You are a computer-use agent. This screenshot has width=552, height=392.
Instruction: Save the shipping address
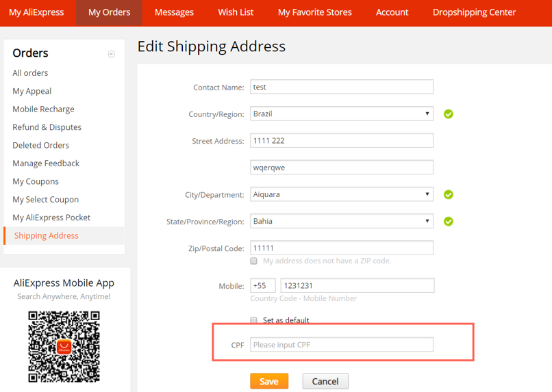(269, 382)
